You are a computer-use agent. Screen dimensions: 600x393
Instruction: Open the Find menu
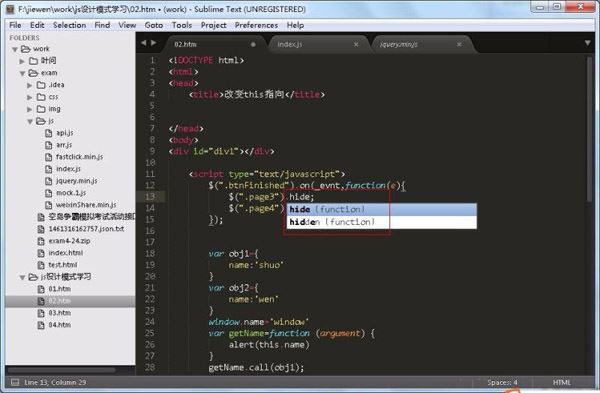point(102,25)
